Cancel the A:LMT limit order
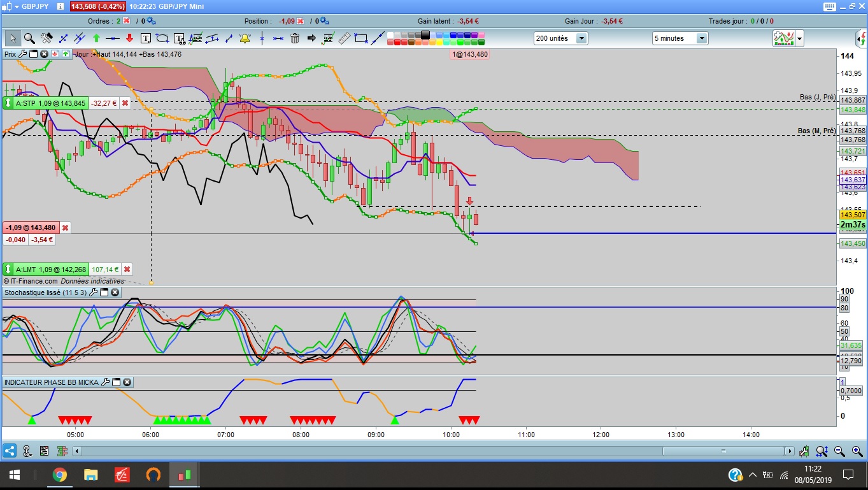Image resolution: width=868 pixels, height=490 pixels. (127, 270)
